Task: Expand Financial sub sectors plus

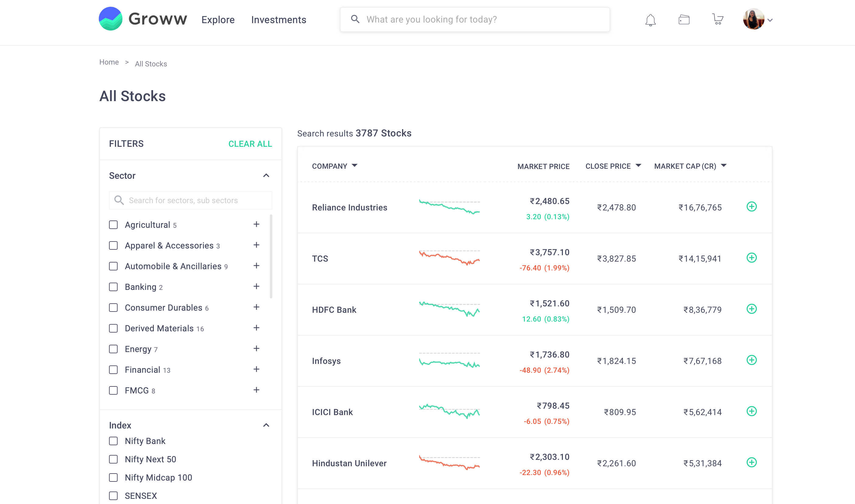Action: [x=256, y=369]
